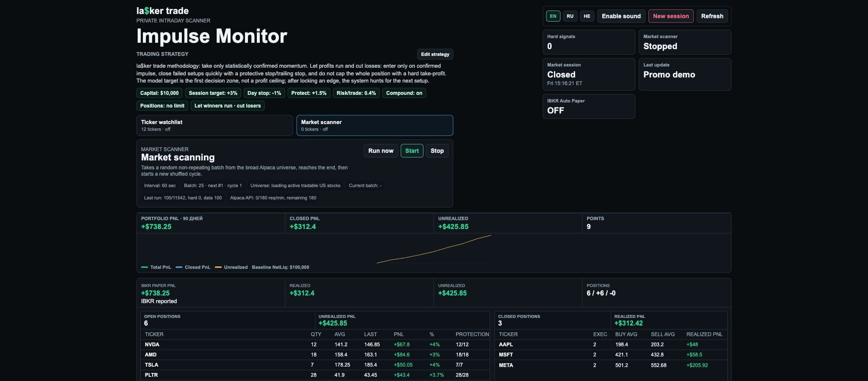Switch language to RU
The width and height of the screenshot is (868, 381).
click(570, 16)
